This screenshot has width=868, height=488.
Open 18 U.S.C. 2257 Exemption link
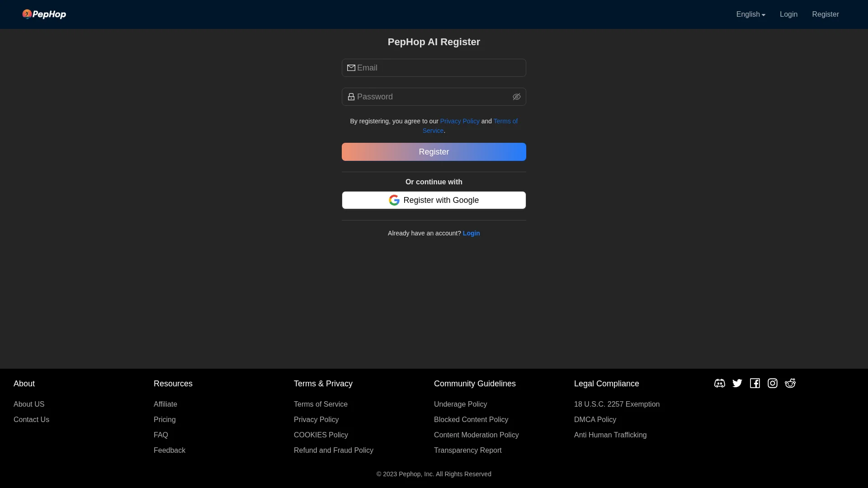click(617, 404)
